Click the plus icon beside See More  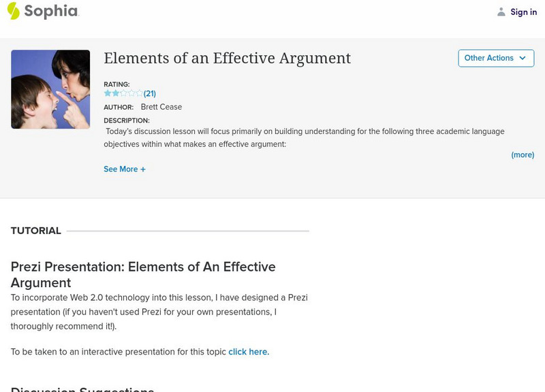(x=143, y=169)
